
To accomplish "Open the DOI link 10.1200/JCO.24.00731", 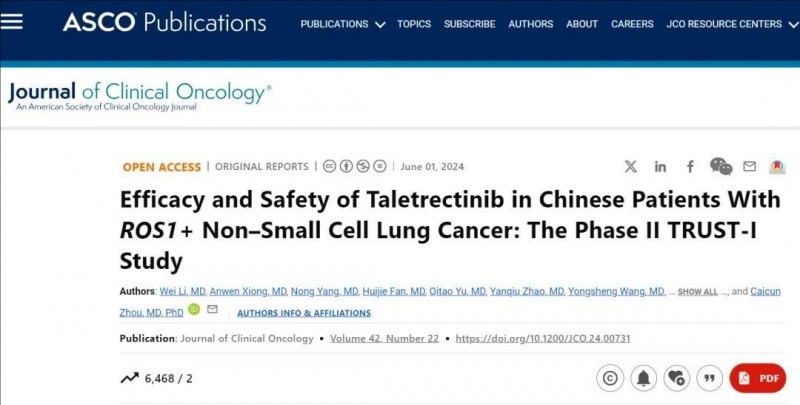I will 543,338.
